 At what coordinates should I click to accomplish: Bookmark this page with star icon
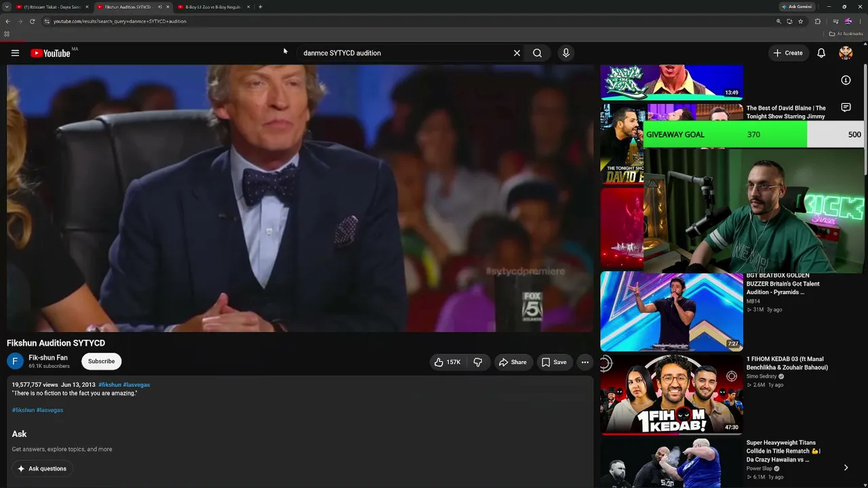point(801,21)
